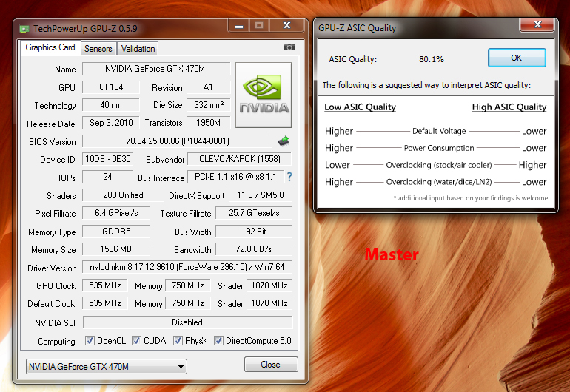Open the GPU selection dropdown
Viewport: 570px width, 392px height.
pyautogui.click(x=107, y=367)
